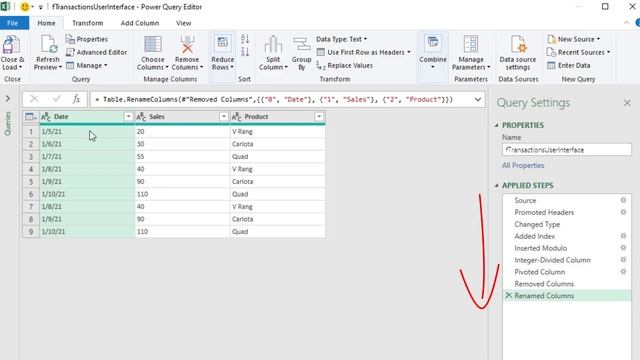The width and height of the screenshot is (640, 360).
Task: Click the cell containing "V Rang" in row 1
Action: [278, 131]
